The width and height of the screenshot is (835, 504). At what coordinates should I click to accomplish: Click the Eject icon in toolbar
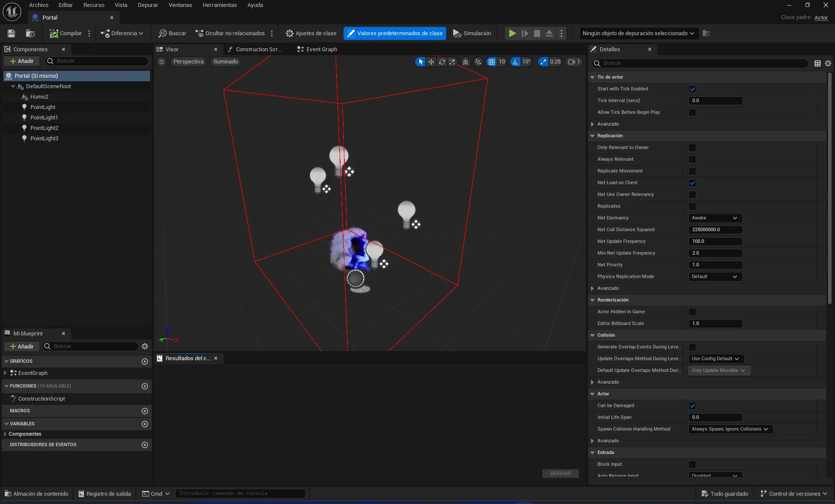[x=549, y=33]
